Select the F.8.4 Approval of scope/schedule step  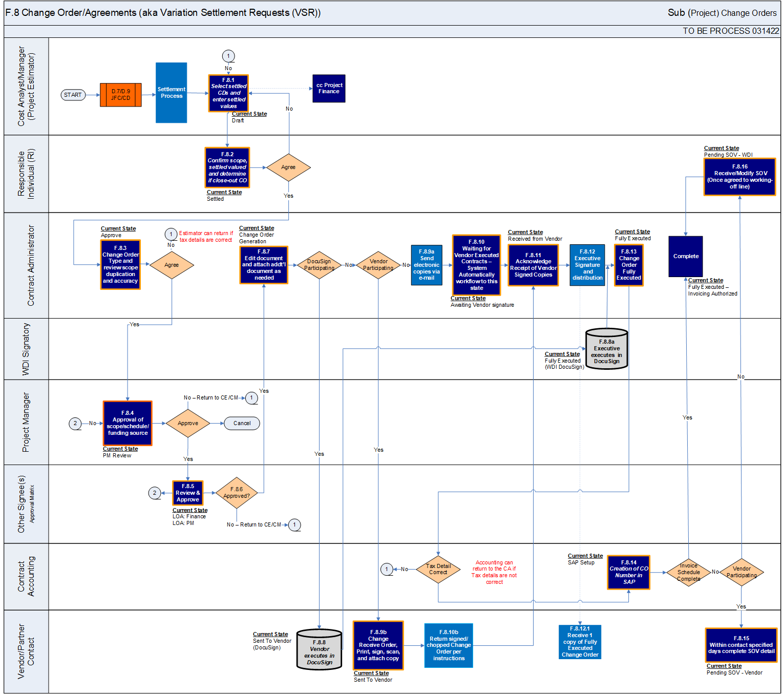(128, 423)
